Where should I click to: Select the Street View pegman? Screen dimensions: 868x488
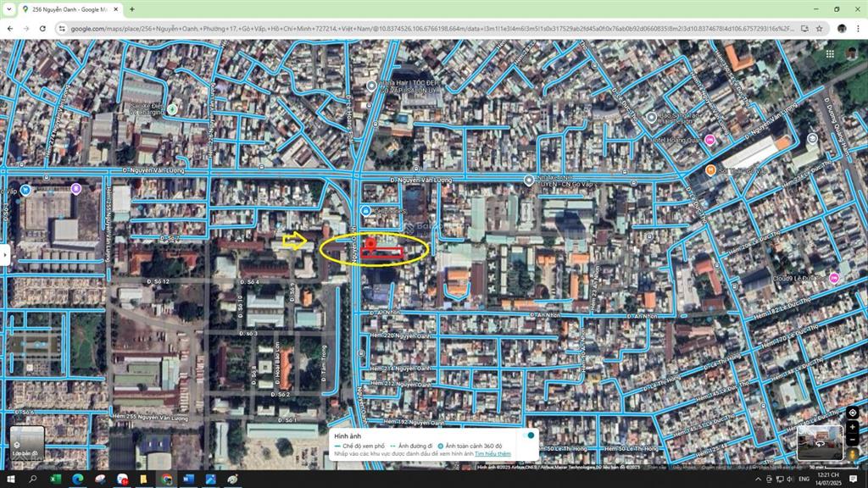point(853,454)
